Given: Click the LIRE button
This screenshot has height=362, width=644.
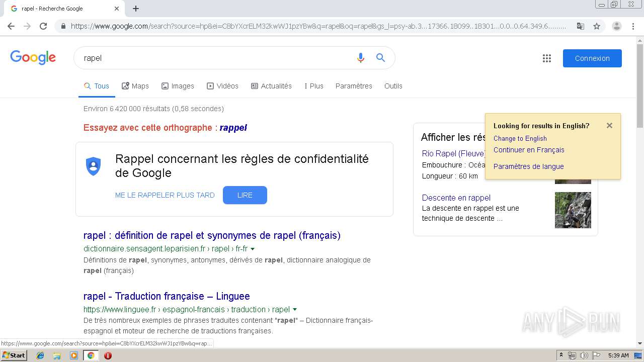Looking at the screenshot, I should [x=245, y=195].
